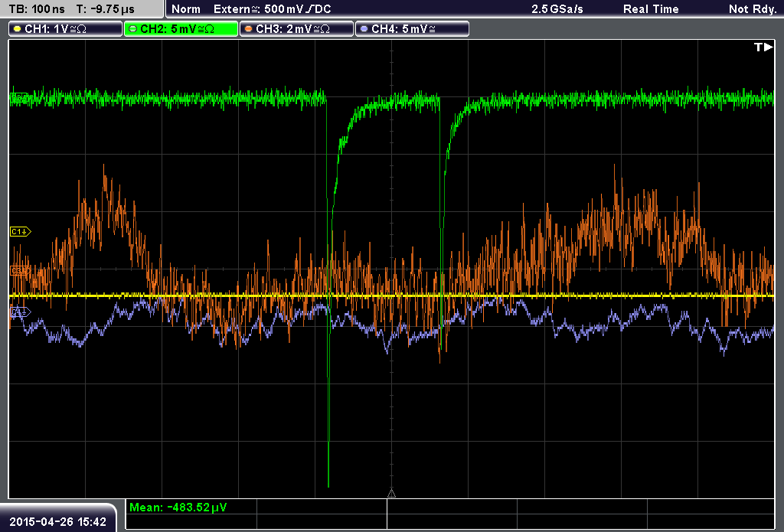
Task: Click the green C2 ground level marker
Action: click(19, 97)
